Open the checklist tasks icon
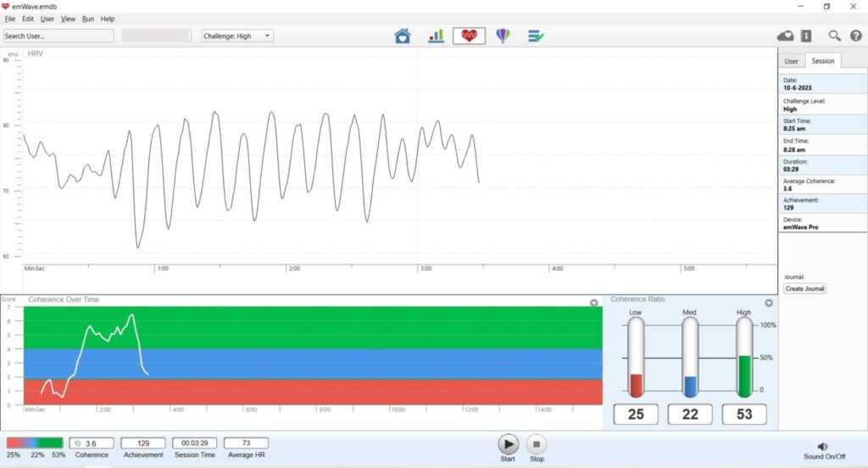The image size is (868, 468). (x=536, y=36)
